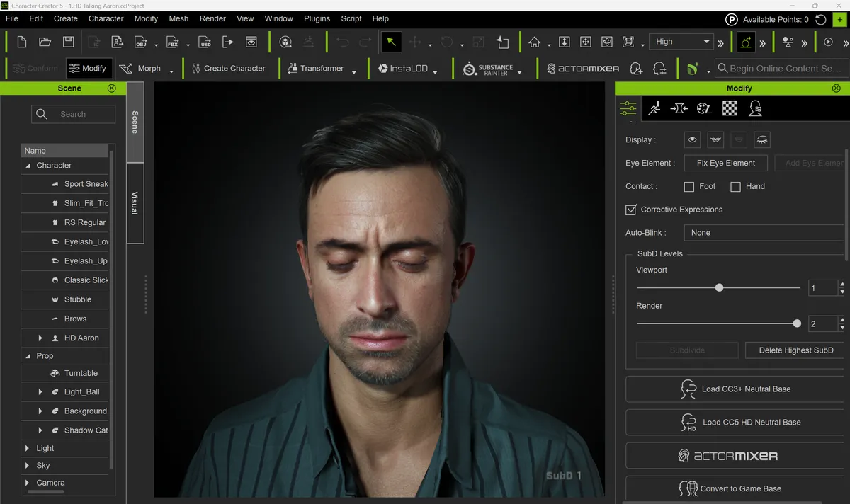The image size is (850, 504).
Task: Enable the Foot contact checkbox
Action: pos(688,187)
